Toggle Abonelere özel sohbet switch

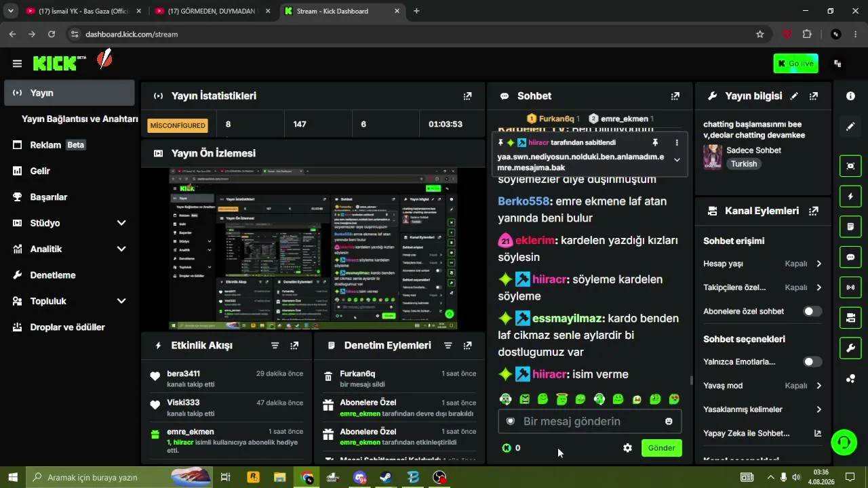(812, 312)
